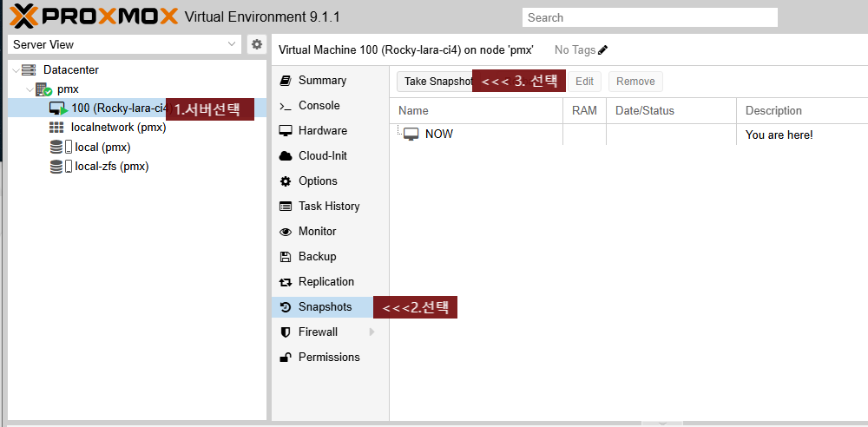Click the Console terminal icon
868x427 pixels.
point(285,106)
